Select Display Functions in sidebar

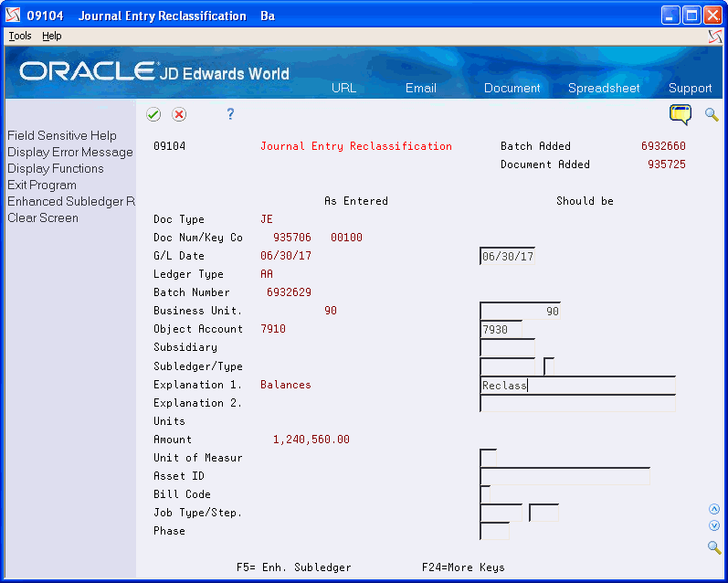click(x=55, y=169)
